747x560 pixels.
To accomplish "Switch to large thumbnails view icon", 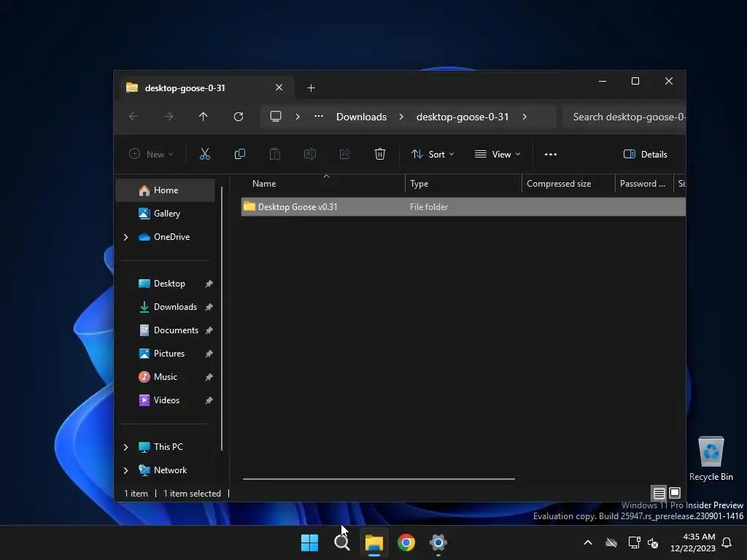I will 675,493.
